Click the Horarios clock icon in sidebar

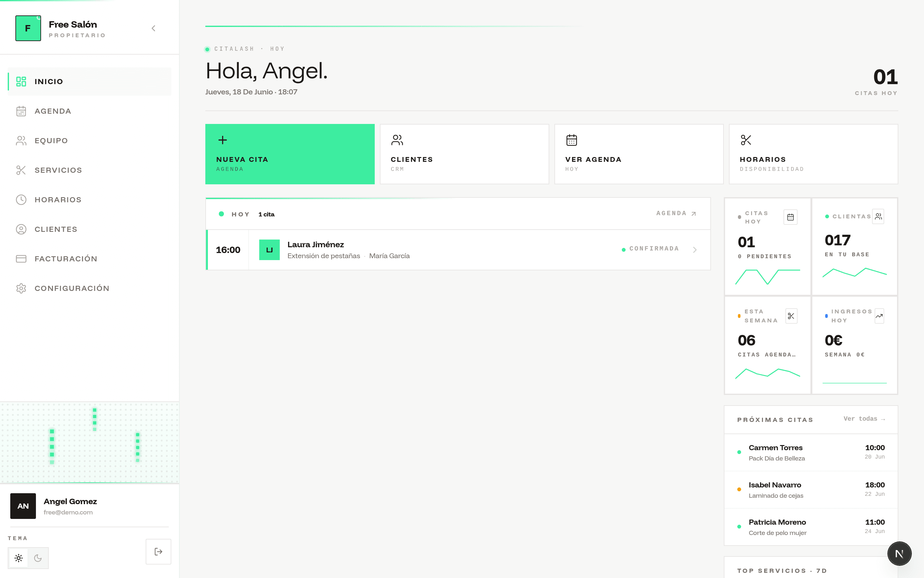click(x=21, y=199)
